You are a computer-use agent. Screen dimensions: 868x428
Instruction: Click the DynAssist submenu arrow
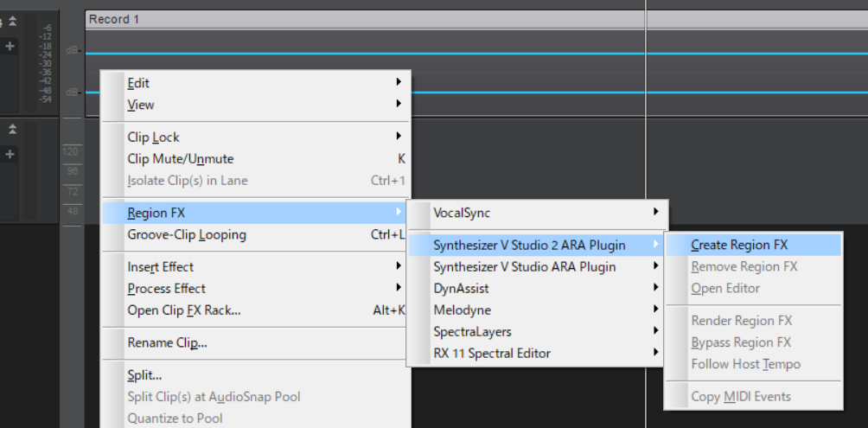pyautogui.click(x=656, y=287)
